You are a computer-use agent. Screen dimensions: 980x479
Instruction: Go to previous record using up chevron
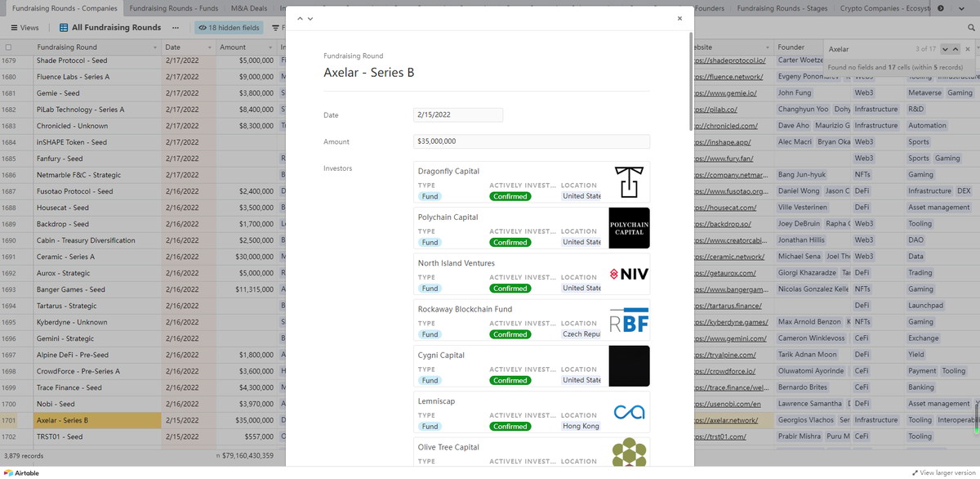[300, 18]
